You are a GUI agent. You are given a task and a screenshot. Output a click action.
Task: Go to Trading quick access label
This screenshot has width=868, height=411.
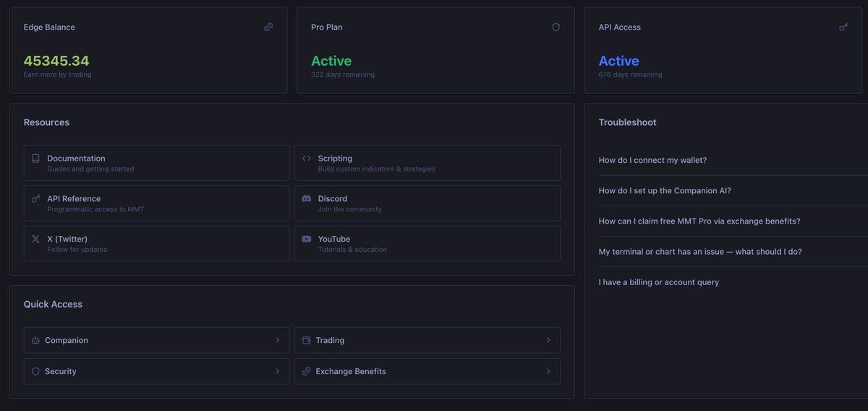tap(330, 340)
